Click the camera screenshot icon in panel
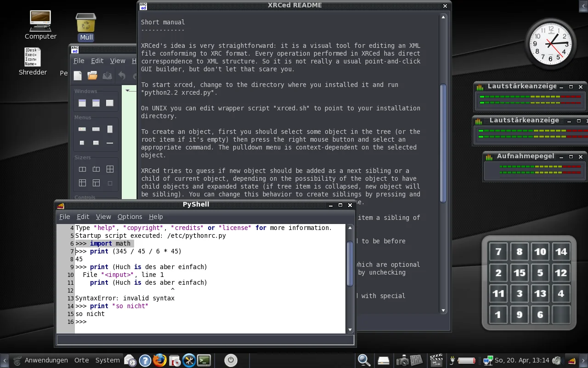 tap(402, 361)
